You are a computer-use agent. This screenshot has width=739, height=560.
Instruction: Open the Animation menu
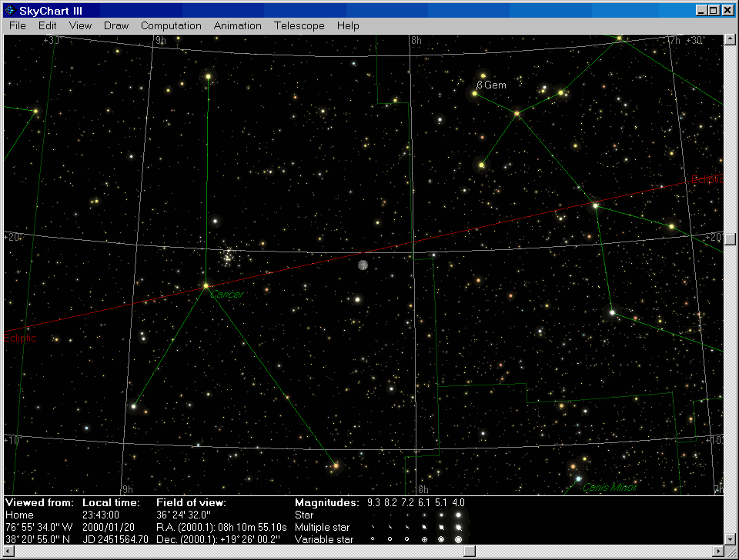pos(237,25)
